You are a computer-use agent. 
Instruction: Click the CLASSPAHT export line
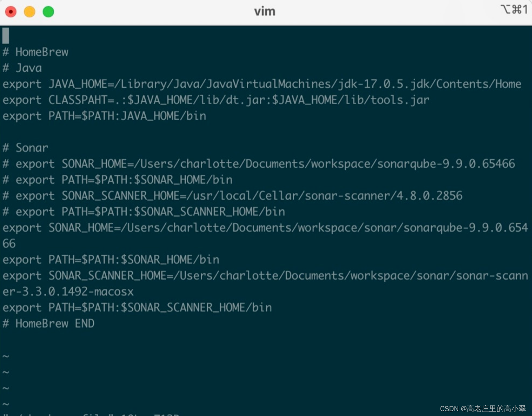pyautogui.click(x=215, y=100)
